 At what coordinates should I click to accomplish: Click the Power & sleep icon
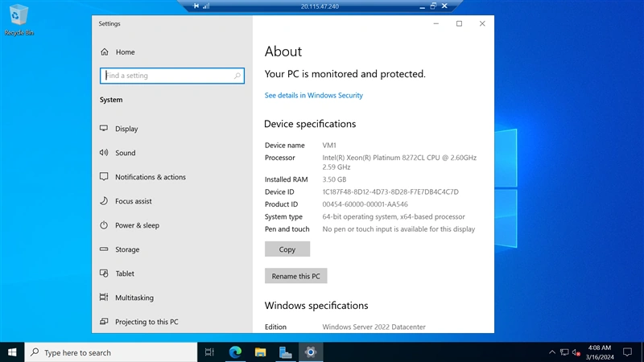pos(104,225)
